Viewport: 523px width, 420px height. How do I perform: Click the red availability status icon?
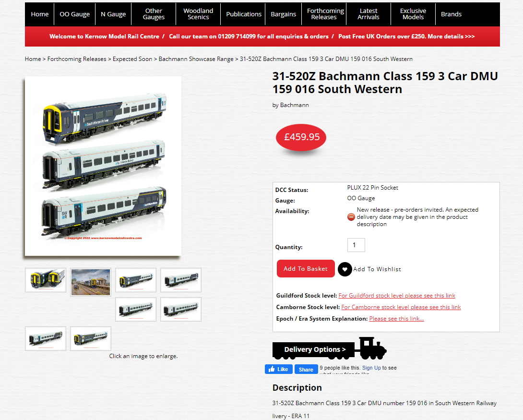[351, 217]
